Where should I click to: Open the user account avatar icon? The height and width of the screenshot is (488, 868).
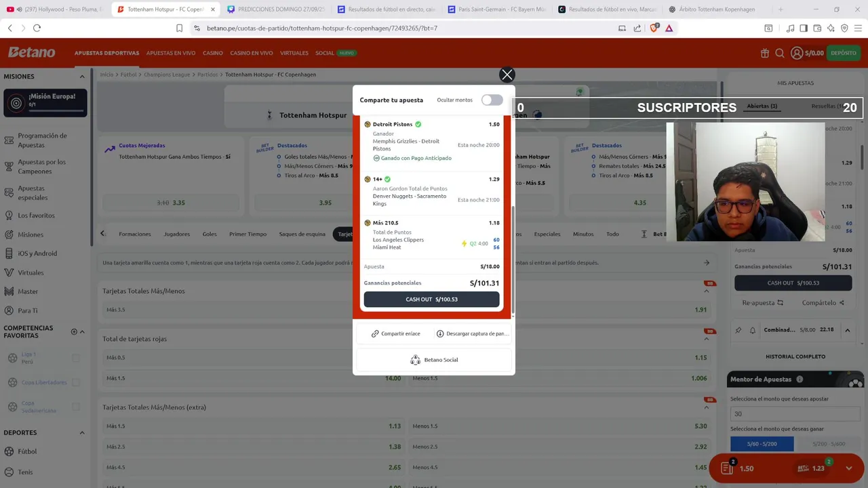(797, 53)
